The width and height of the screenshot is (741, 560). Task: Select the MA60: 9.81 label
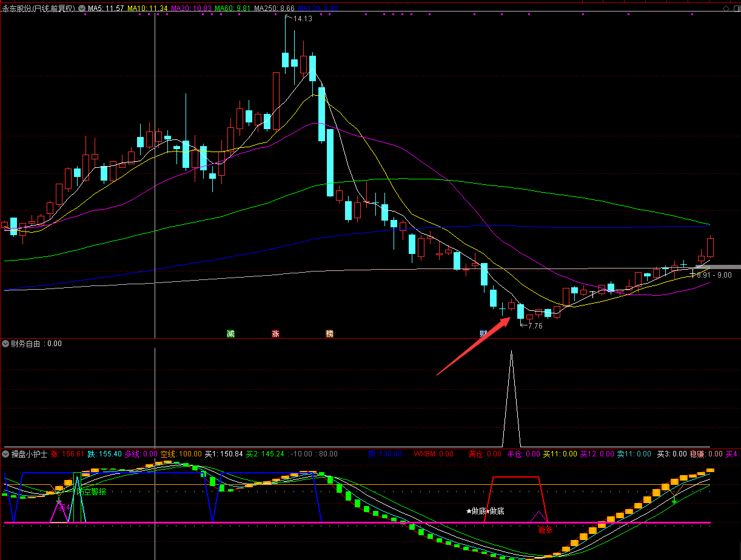[x=232, y=8]
